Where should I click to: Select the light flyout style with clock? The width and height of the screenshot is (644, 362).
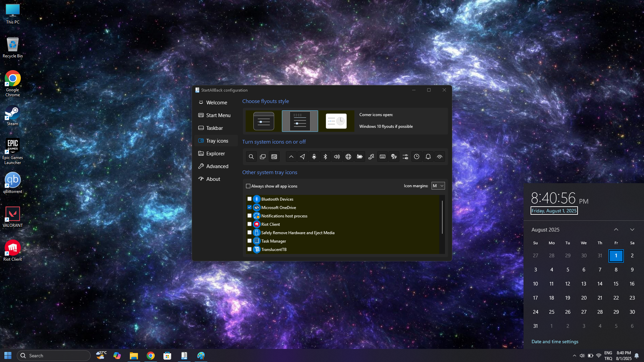coord(336,121)
